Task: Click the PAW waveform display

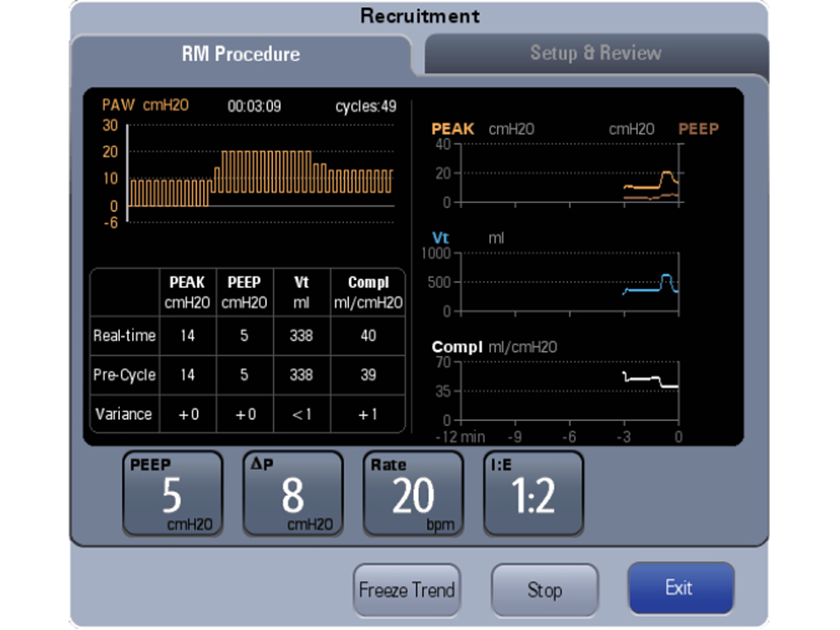Action: 258,171
